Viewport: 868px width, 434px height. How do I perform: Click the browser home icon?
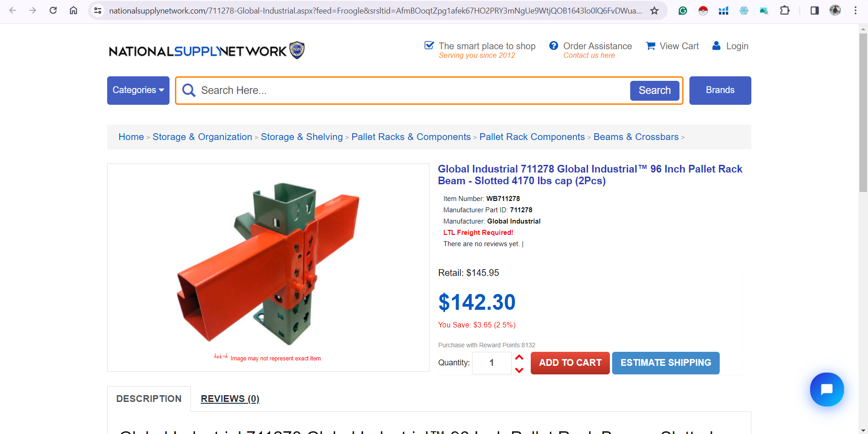(x=73, y=10)
